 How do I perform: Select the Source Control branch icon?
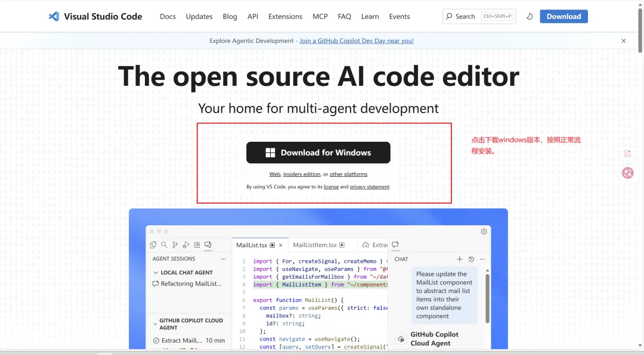175,245
